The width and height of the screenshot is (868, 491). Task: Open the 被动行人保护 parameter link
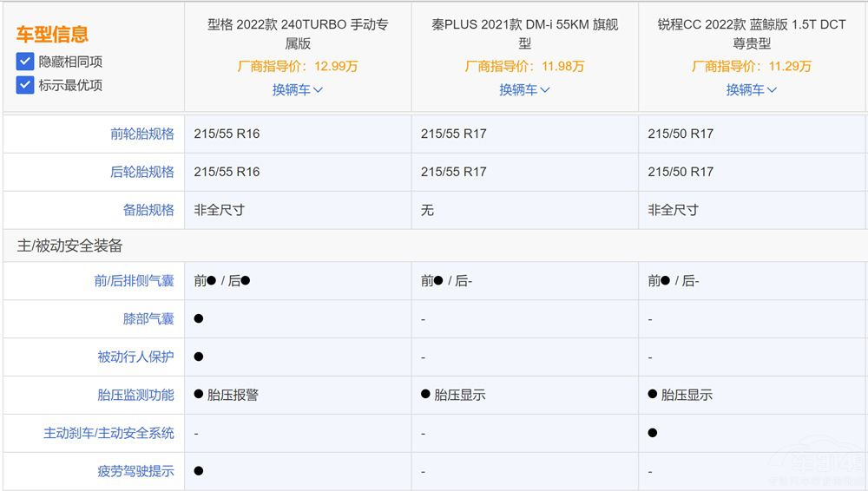(135, 357)
